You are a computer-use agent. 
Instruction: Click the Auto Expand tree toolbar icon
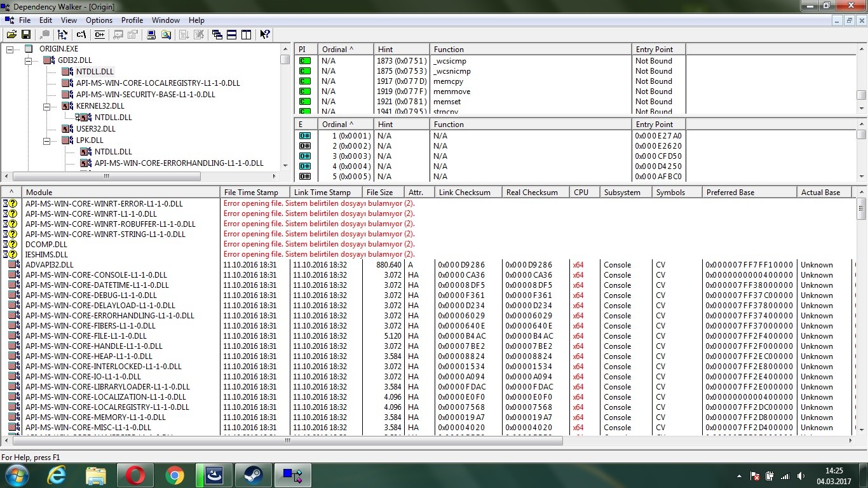pyautogui.click(x=62, y=34)
